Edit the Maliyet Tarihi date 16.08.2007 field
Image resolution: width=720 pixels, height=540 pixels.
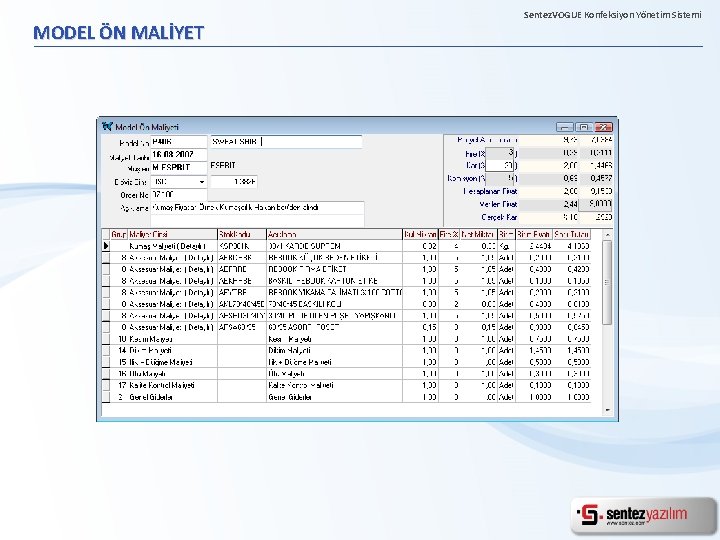[x=179, y=155]
